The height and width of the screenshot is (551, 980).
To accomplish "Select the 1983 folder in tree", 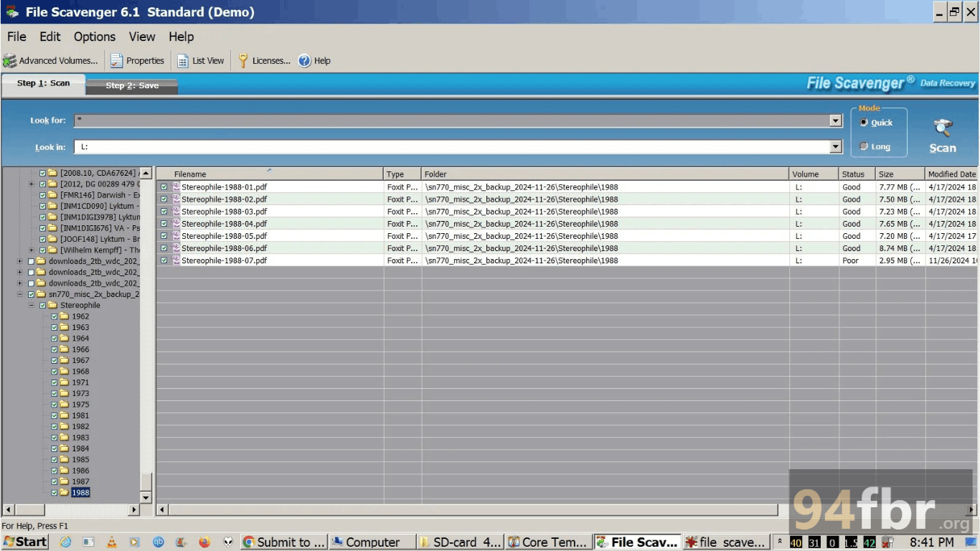I will (80, 438).
